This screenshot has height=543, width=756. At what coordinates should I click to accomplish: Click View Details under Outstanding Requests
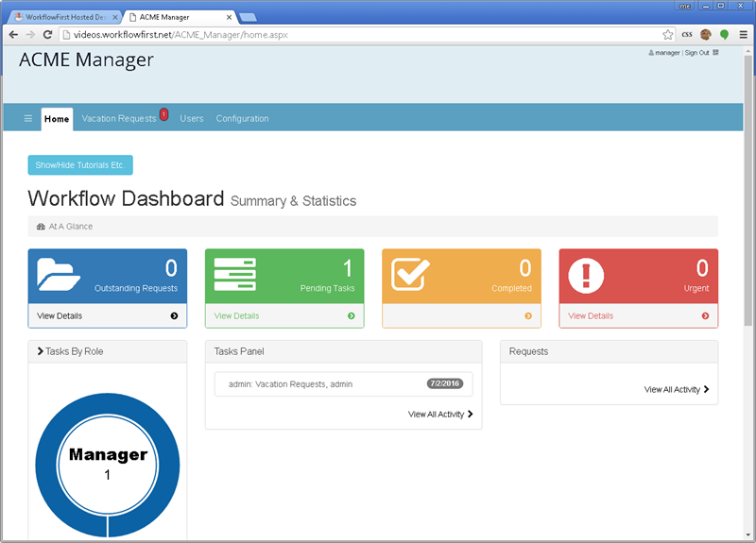point(60,316)
